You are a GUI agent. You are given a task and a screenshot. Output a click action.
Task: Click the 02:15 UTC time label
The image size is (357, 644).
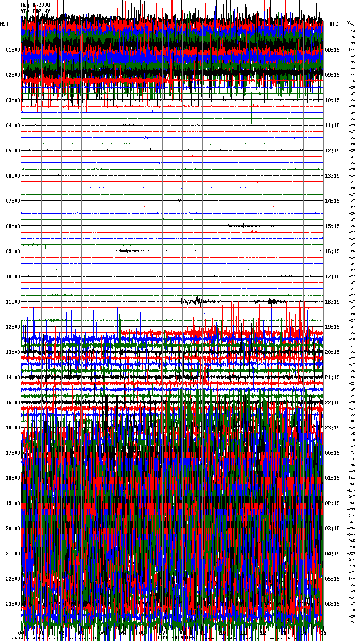(332, 503)
